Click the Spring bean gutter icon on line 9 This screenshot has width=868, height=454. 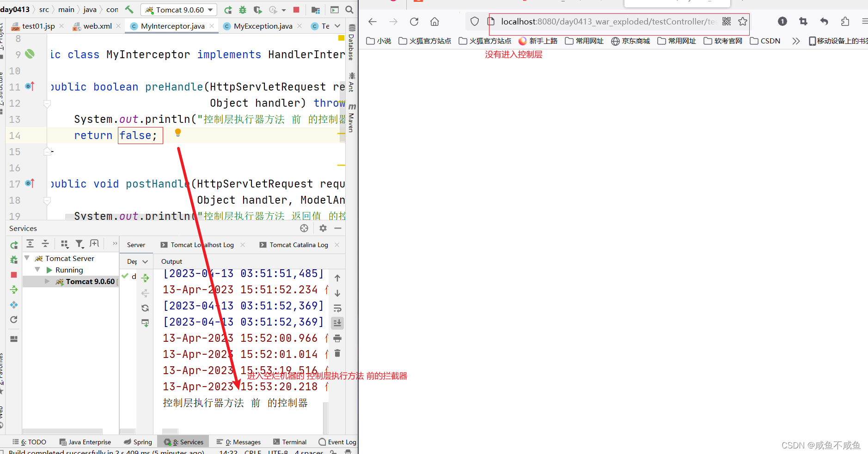[30, 54]
